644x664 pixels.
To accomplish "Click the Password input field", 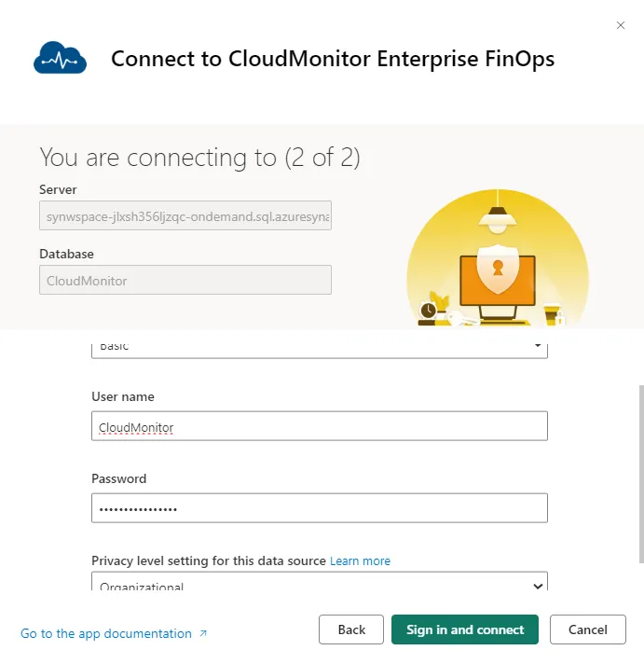I will pyautogui.click(x=320, y=508).
